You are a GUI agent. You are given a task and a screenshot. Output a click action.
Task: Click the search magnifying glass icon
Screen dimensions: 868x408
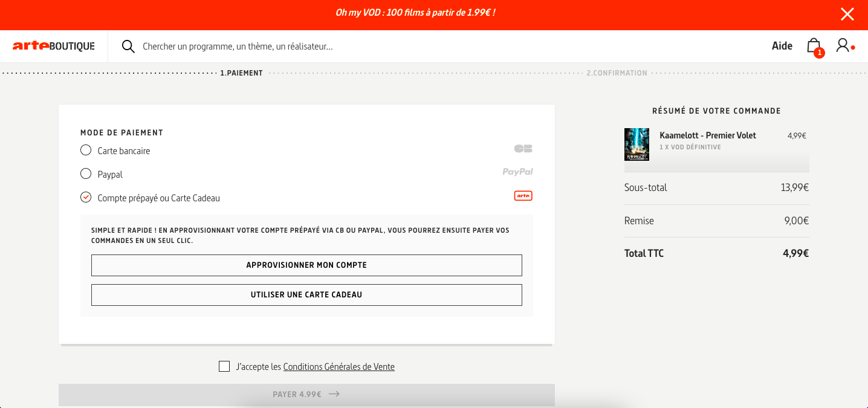tap(128, 47)
